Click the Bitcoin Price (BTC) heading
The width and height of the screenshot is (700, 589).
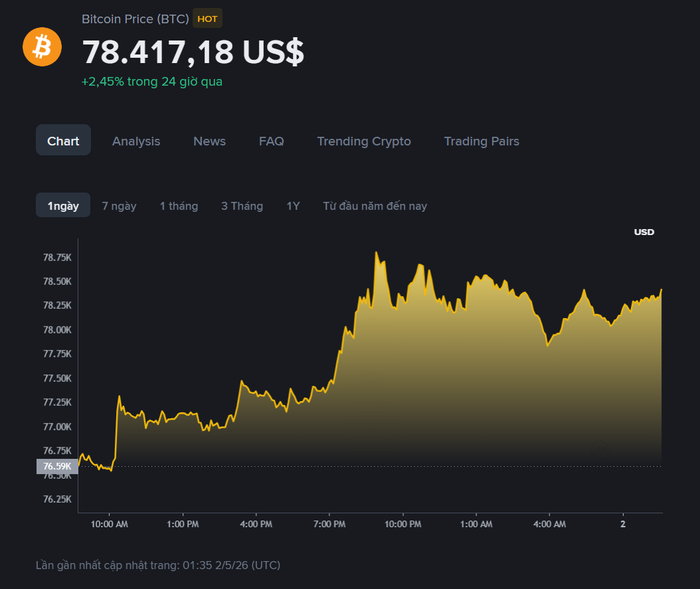click(x=135, y=19)
